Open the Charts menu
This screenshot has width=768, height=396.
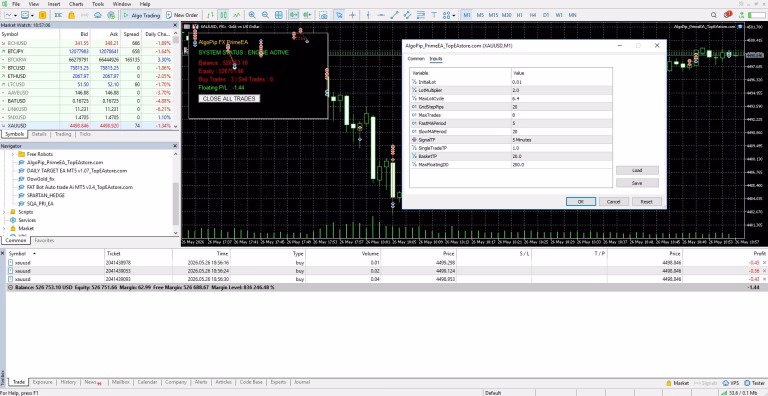[x=76, y=4]
